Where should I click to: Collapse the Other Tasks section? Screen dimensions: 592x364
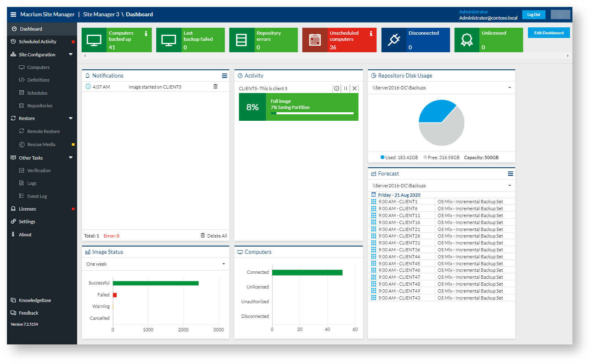71,158
